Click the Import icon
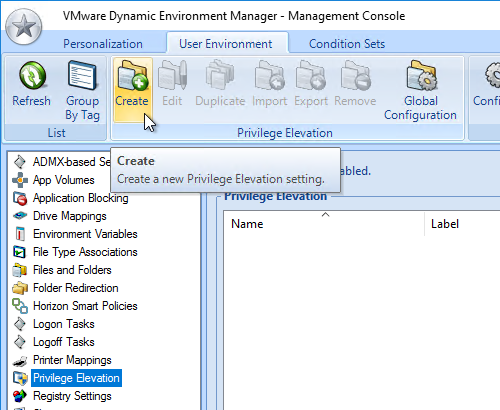Viewport: 500px width, 410px height. 269,75
